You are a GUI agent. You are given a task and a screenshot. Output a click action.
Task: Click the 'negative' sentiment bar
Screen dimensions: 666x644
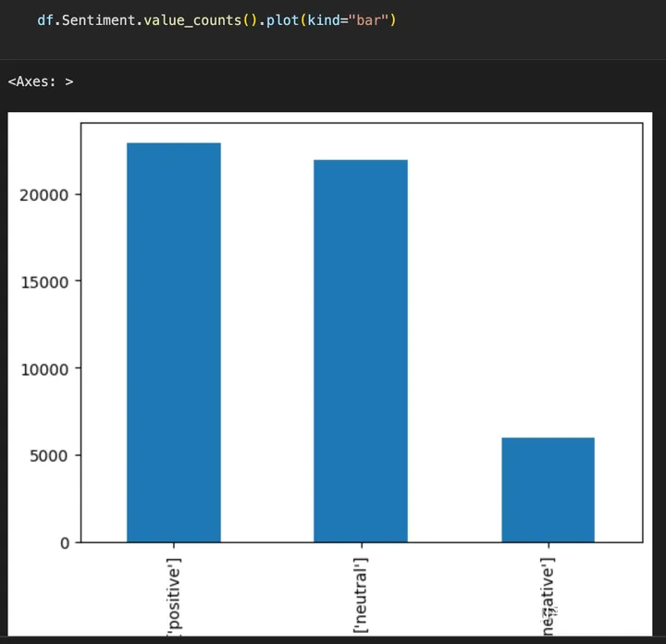pos(548,489)
